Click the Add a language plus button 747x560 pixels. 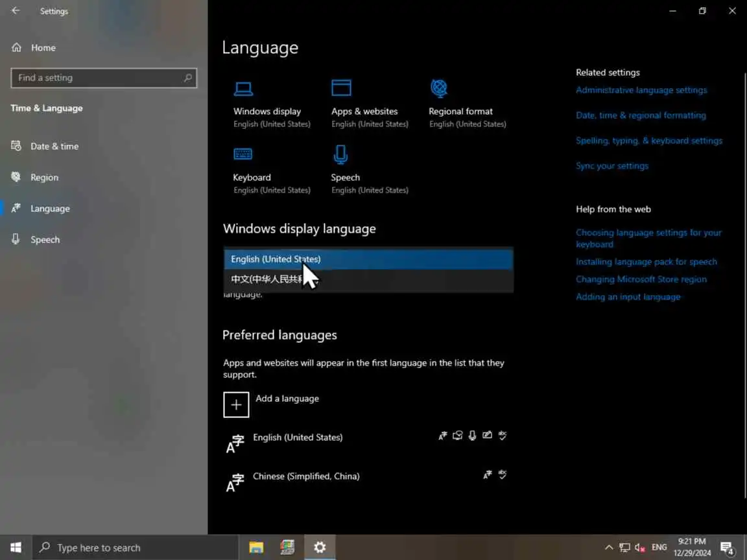236,404
